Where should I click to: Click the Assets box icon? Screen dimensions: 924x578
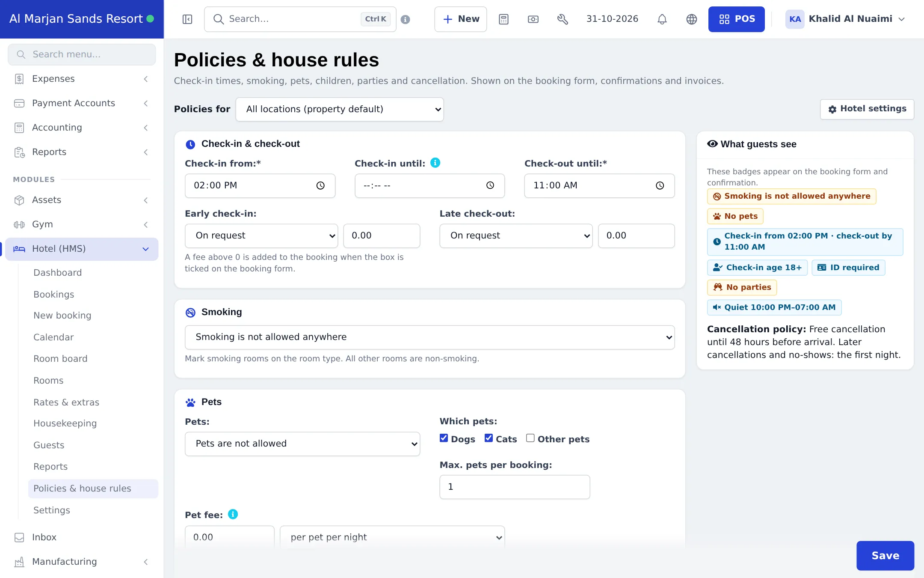click(x=19, y=200)
